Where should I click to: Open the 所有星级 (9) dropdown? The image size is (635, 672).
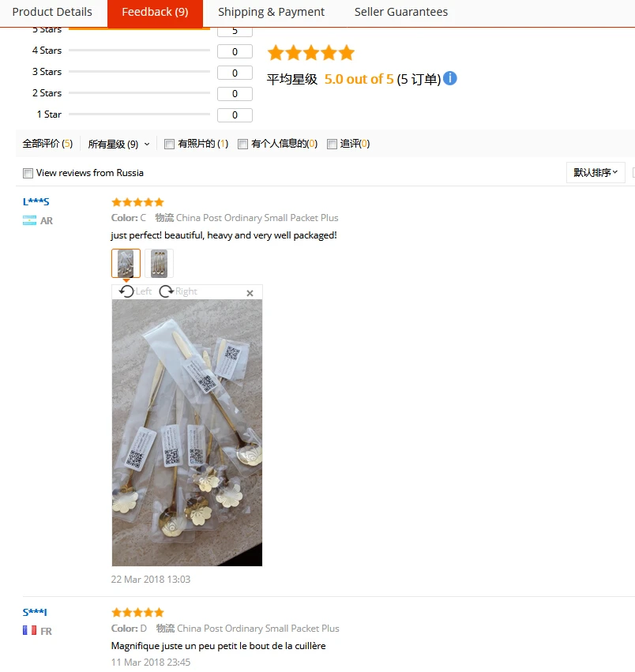coord(118,144)
